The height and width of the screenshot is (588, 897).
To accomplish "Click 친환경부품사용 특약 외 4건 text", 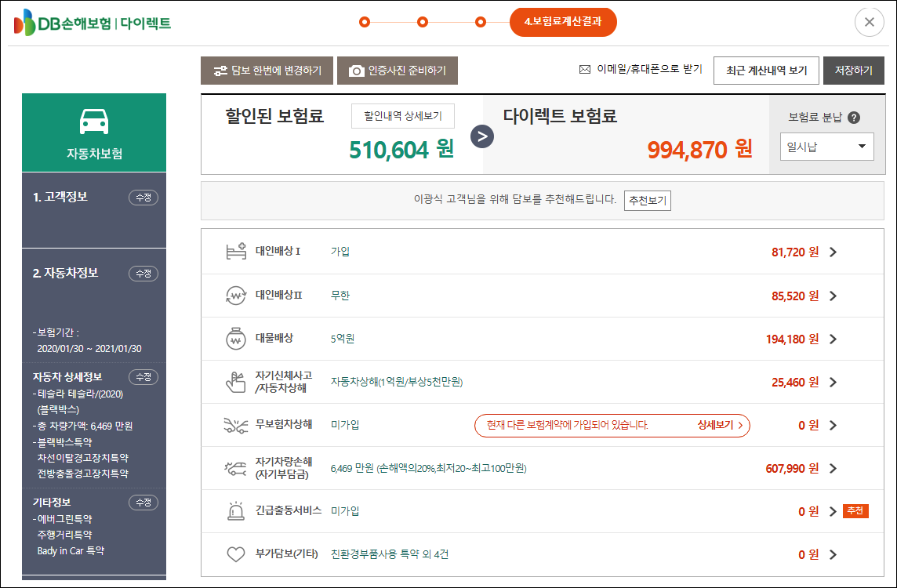I will click(x=390, y=554).
